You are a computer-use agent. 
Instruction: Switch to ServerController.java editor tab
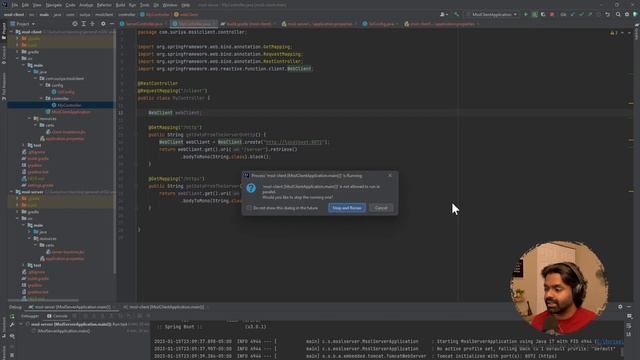143,24
